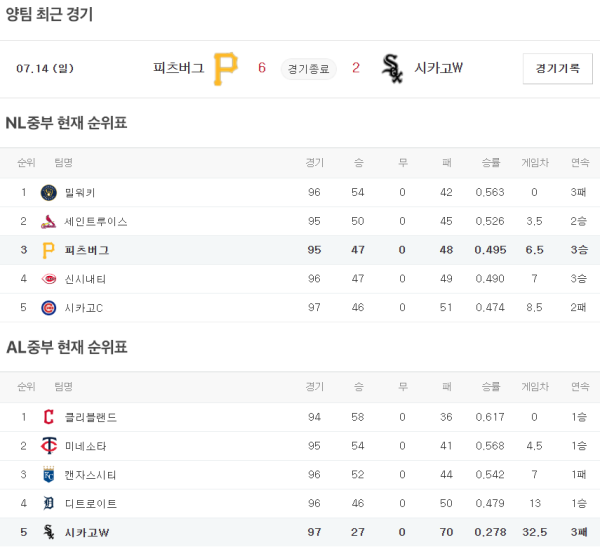This screenshot has width=600, height=552.
Task: Open the 밀워키 team link
Action: (x=80, y=192)
